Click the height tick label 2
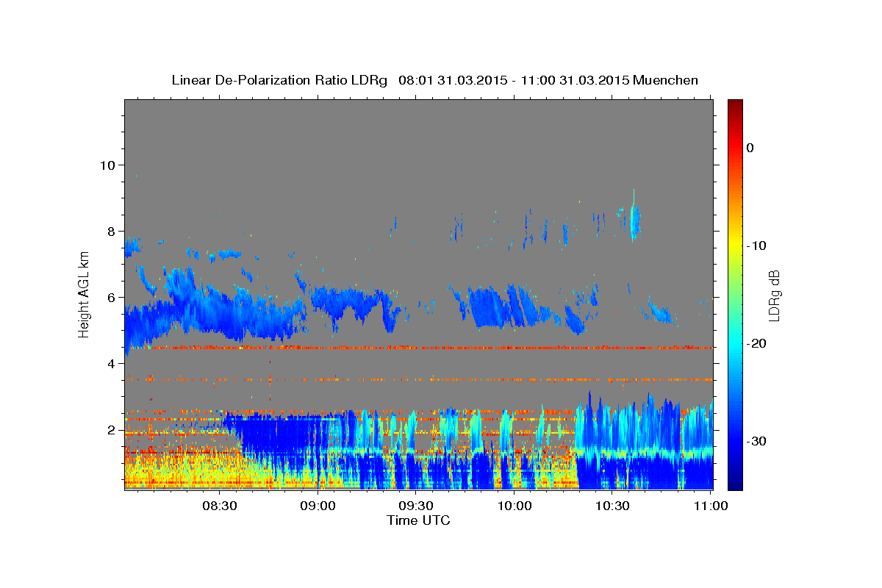Viewport: 882px width, 588px height. 112,429
